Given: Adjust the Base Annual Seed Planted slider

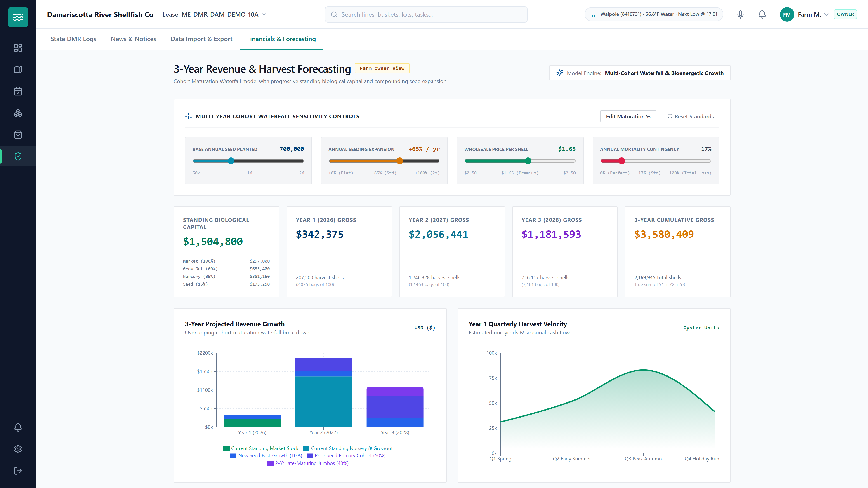Looking at the screenshot, I should pyautogui.click(x=248, y=161).
